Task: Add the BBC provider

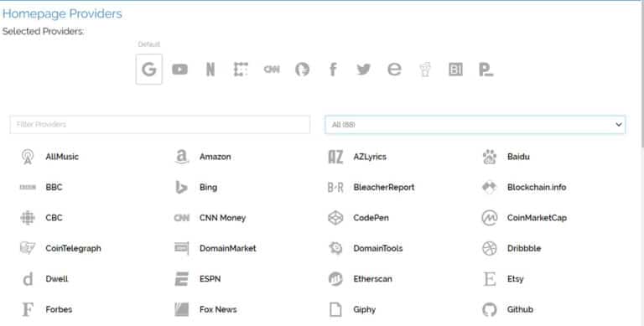Action: (41, 187)
